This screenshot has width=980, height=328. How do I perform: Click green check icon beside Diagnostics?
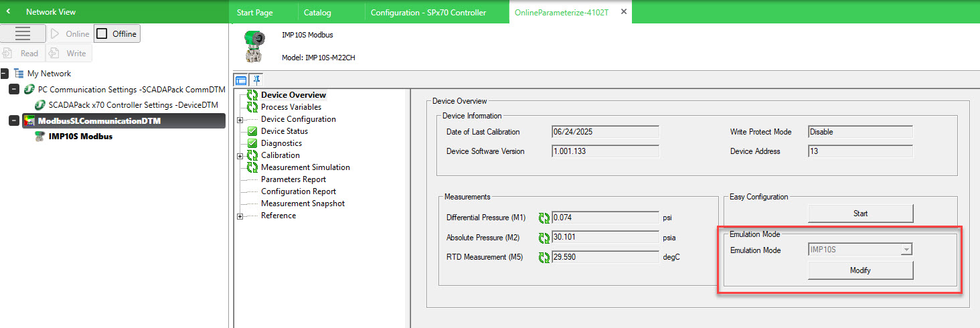pyautogui.click(x=252, y=143)
